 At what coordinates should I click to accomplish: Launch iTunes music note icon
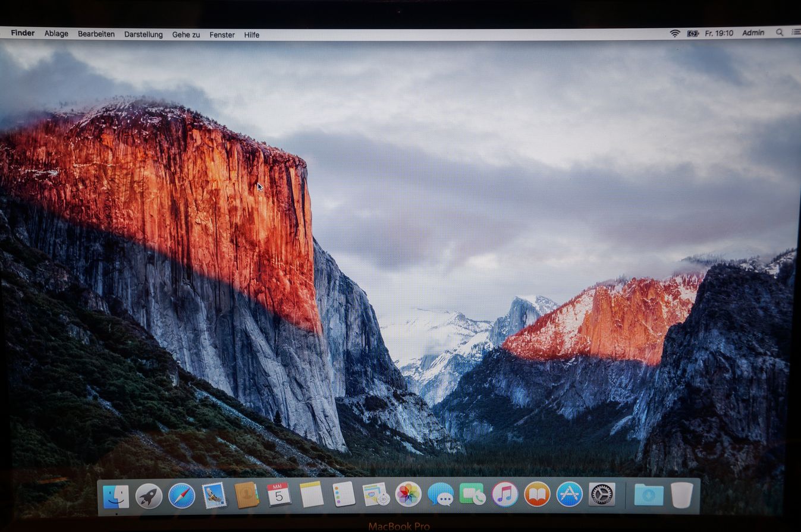pyautogui.click(x=505, y=494)
